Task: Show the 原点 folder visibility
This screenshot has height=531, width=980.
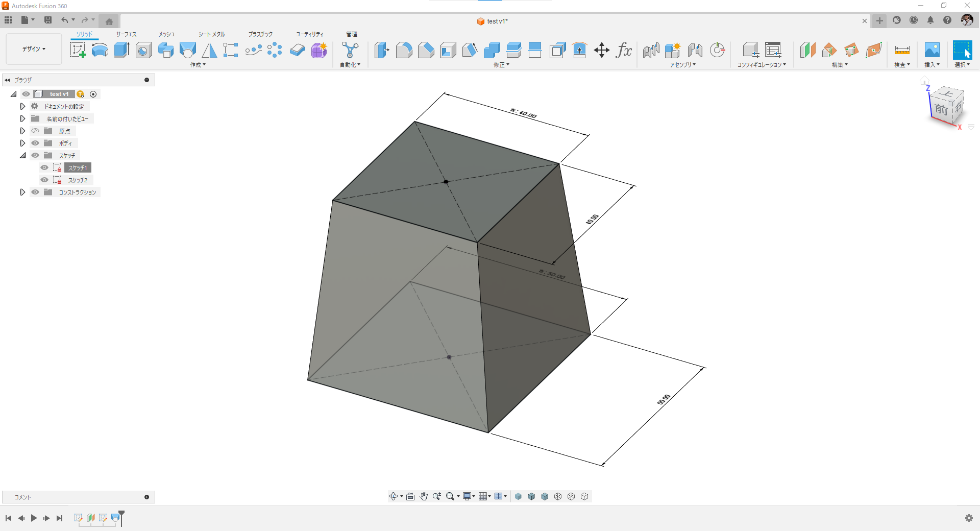Action: pos(35,131)
